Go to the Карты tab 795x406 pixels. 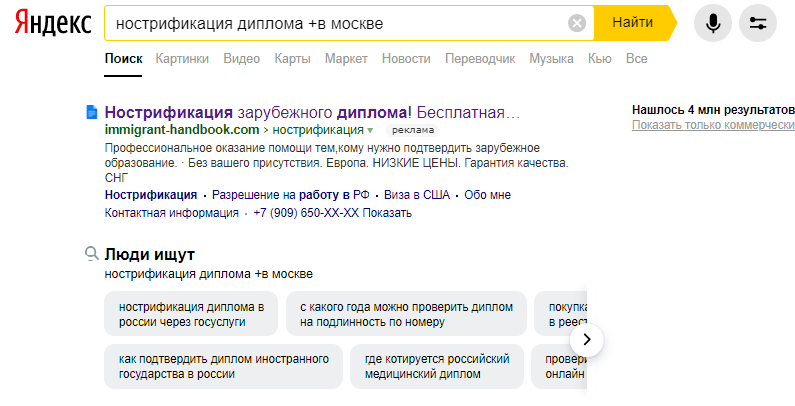tap(293, 59)
